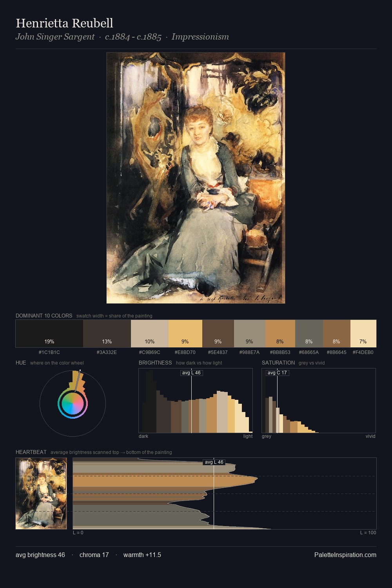Select the #E8BD70 golden yellow swatch

(x=185, y=334)
